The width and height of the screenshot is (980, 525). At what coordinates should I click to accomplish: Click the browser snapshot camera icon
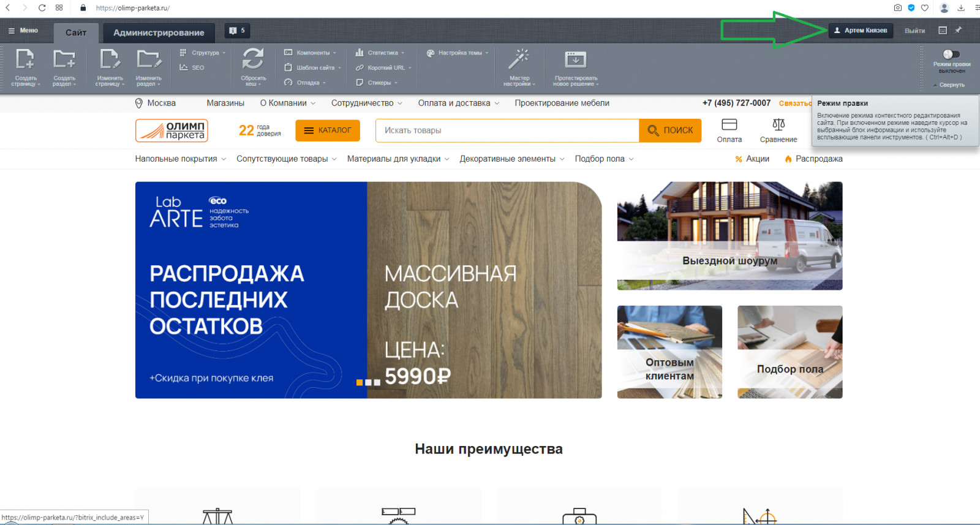point(897,8)
